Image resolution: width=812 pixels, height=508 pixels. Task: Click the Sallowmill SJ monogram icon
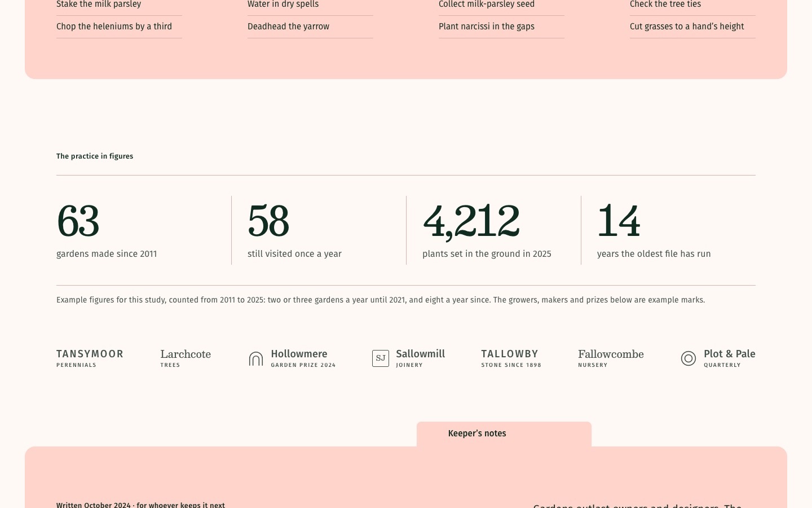[x=381, y=358]
